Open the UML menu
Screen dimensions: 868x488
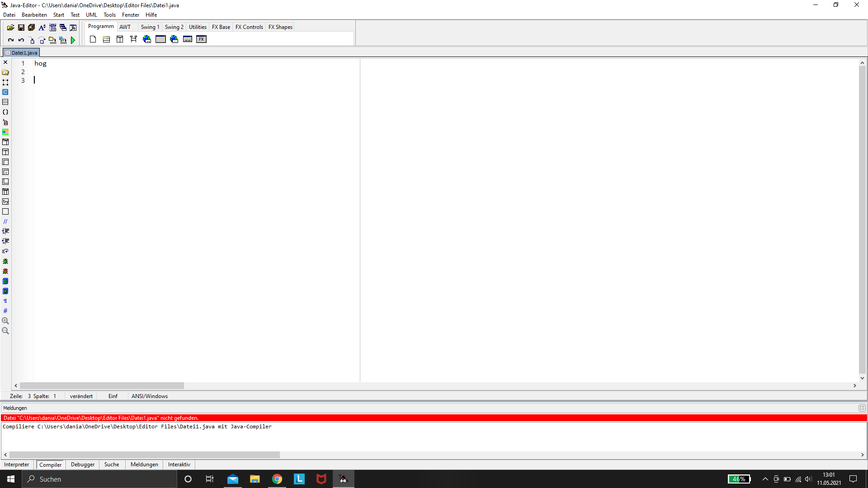[x=91, y=15]
